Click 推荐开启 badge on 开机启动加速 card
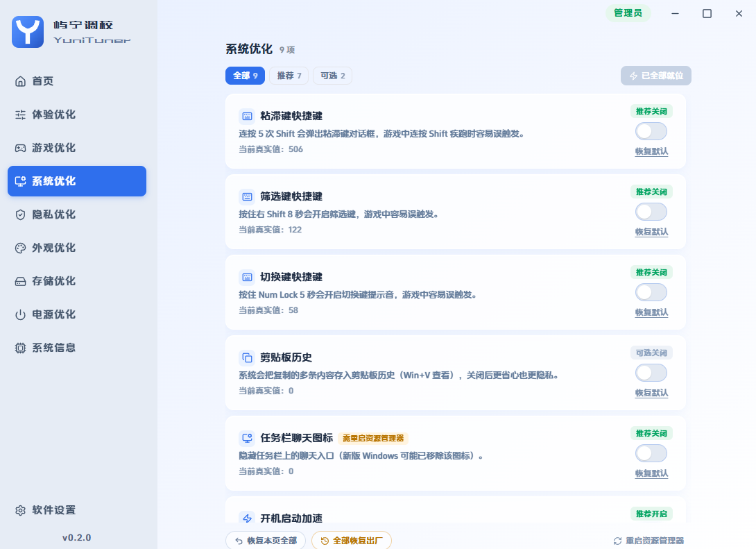This screenshot has height=549, width=756. pos(651,514)
